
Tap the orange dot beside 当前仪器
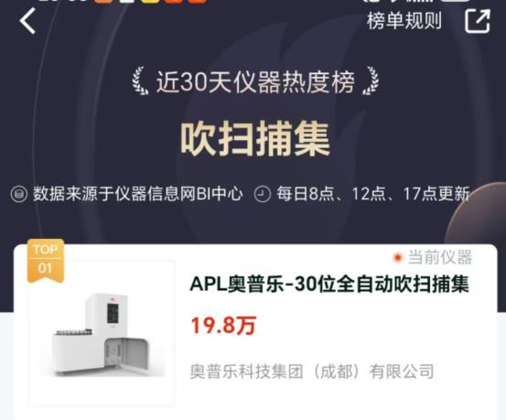[x=397, y=258]
